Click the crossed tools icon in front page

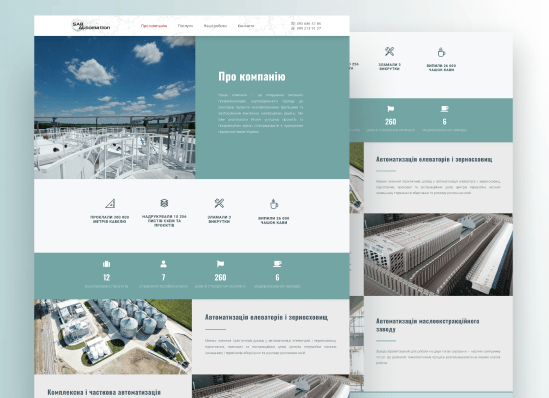tap(219, 203)
